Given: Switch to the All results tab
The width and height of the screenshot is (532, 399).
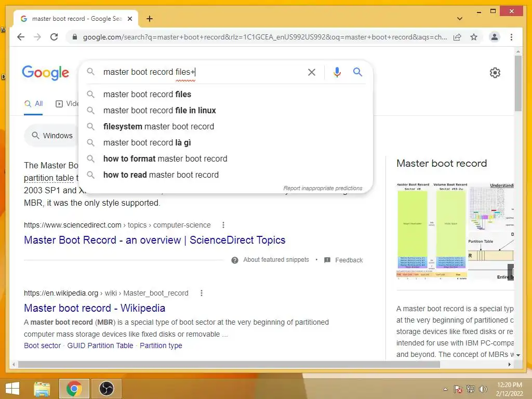Looking at the screenshot, I should (34, 104).
